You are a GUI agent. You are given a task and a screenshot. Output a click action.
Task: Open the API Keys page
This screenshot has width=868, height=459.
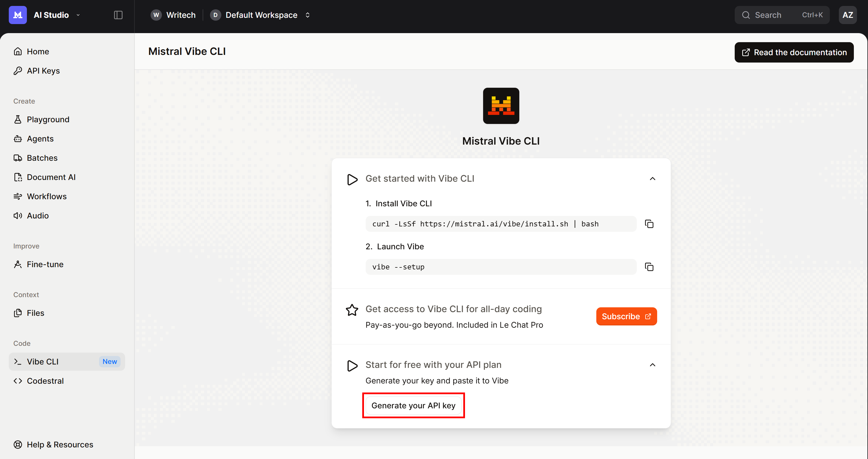(43, 71)
